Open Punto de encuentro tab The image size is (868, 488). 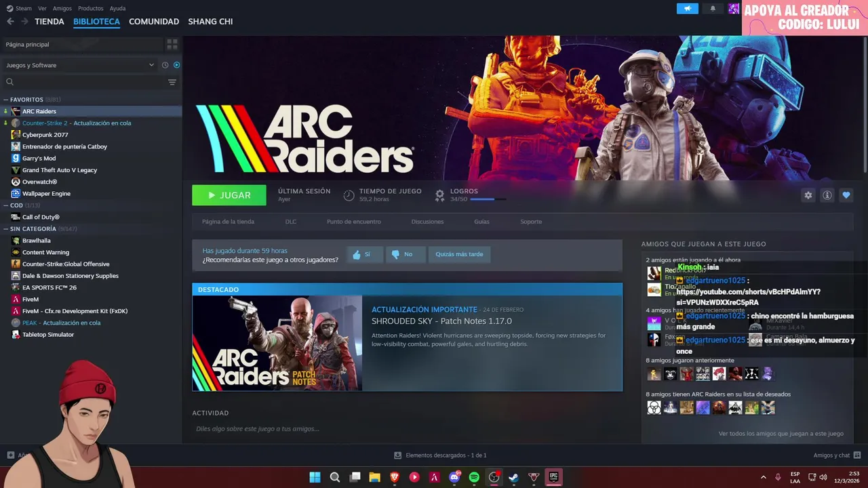point(353,222)
